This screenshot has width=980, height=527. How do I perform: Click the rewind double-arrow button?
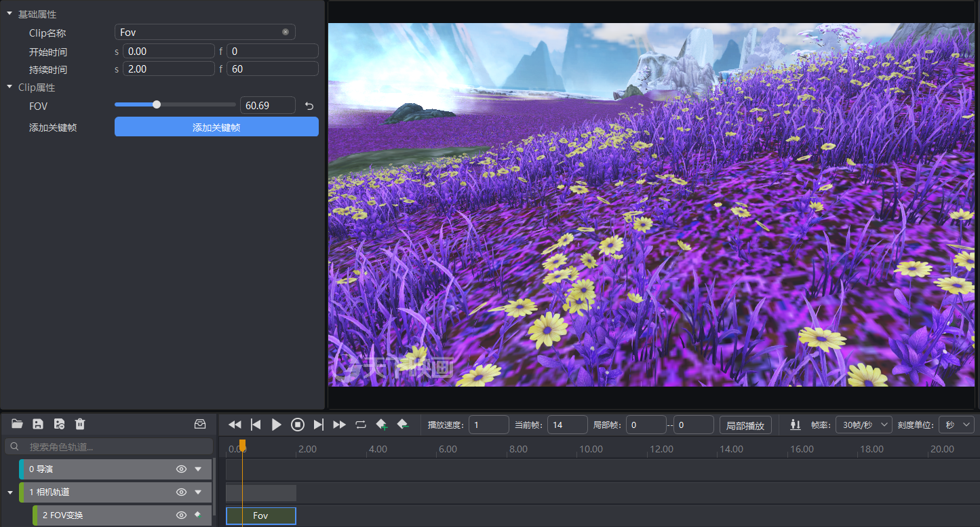coord(235,425)
